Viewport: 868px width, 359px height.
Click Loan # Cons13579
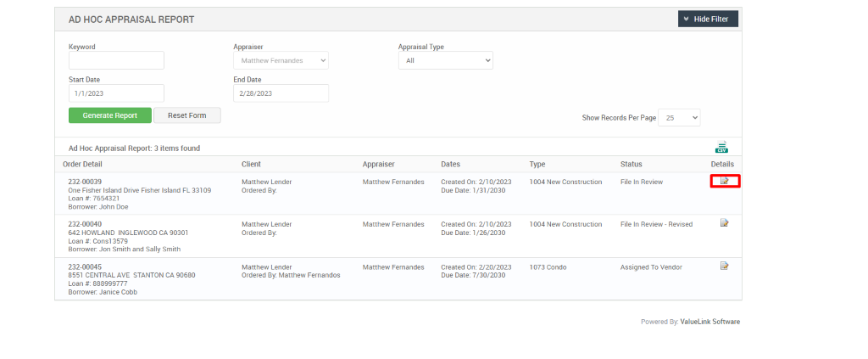(x=98, y=241)
